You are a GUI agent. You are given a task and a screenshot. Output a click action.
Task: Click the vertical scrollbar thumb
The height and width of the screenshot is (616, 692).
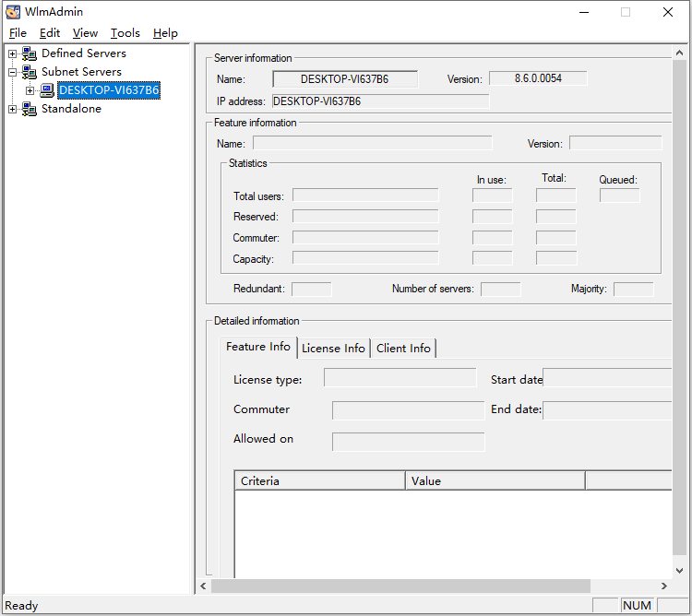(x=680, y=308)
